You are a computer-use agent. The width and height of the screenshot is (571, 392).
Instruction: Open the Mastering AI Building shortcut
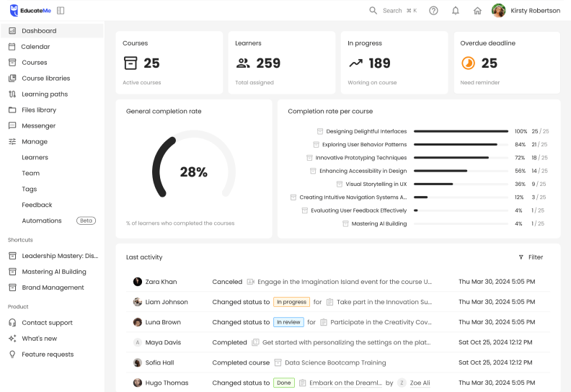click(x=53, y=272)
